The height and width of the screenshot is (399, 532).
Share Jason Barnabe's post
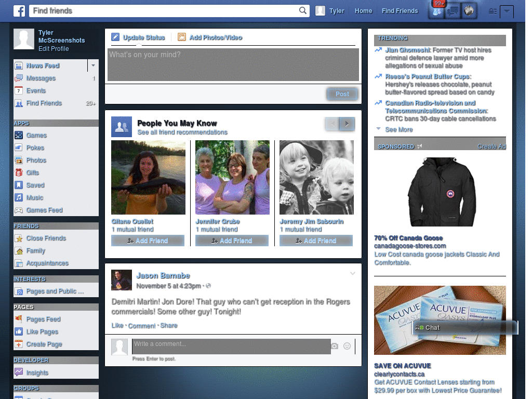pyautogui.click(x=169, y=326)
